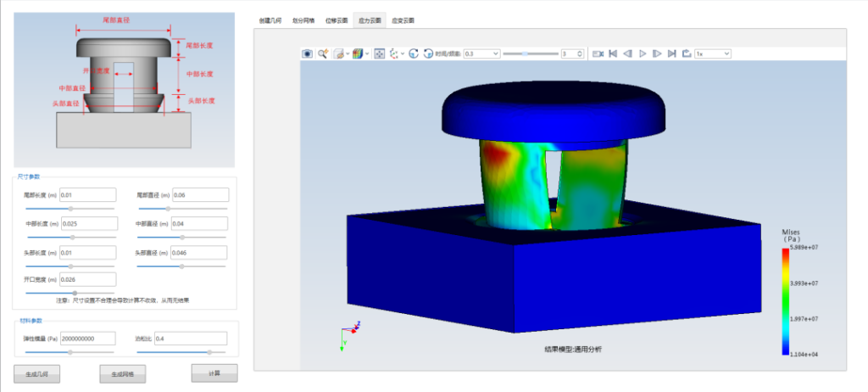Jump to the first animation frame

point(612,53)
